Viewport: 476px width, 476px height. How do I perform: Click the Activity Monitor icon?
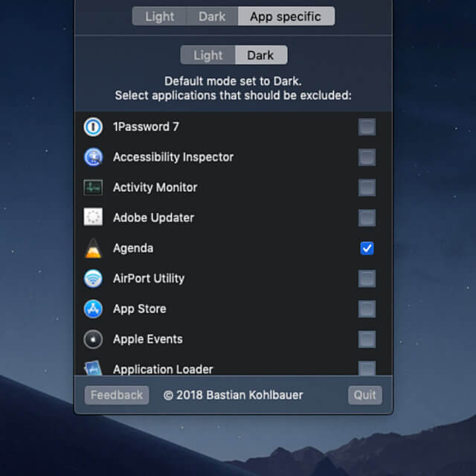tap(93, 187)
